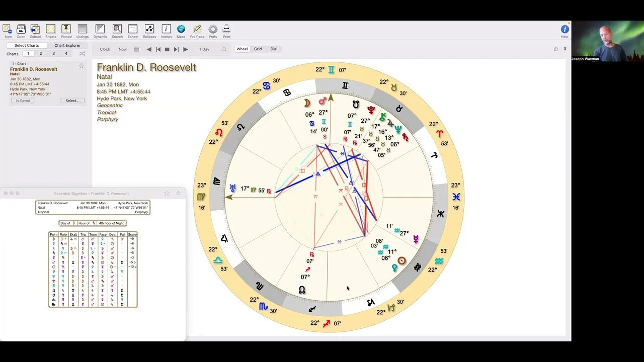Star the Franklin D. Roosevelt chart card
This screenshot has width=644, height=362.
coord(81,66)
